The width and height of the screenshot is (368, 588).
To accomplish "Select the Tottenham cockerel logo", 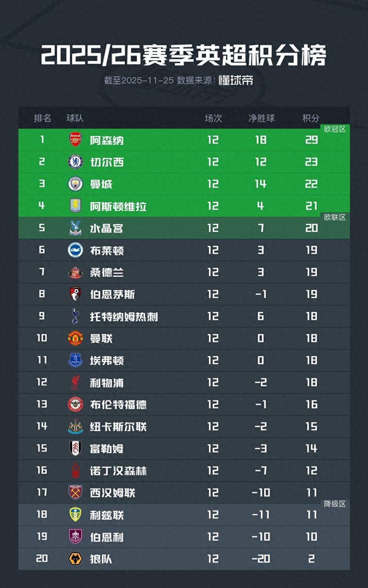I will point(75,316).
